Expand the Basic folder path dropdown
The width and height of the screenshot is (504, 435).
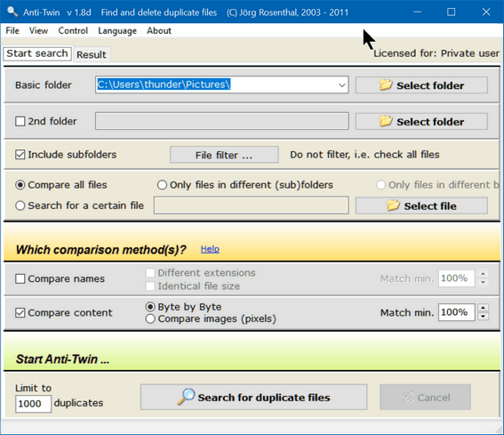(341, 85)
